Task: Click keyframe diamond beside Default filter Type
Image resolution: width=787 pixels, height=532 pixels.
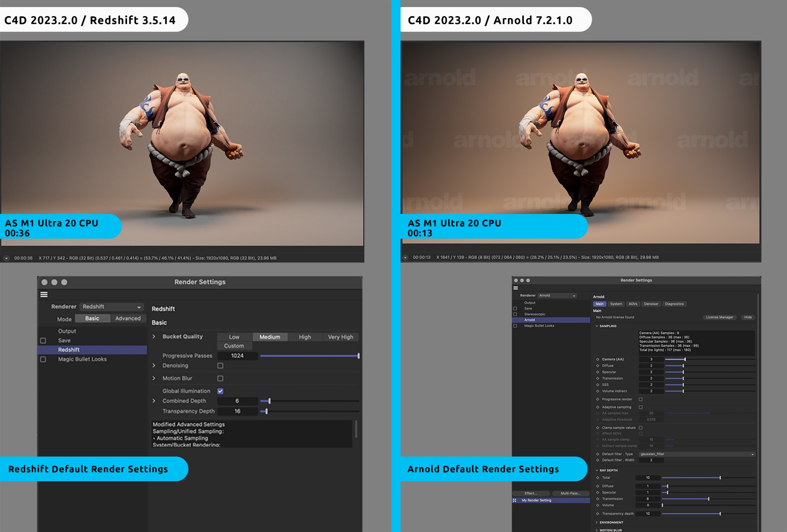Action: pyautogui.click(x=598, y=454)
